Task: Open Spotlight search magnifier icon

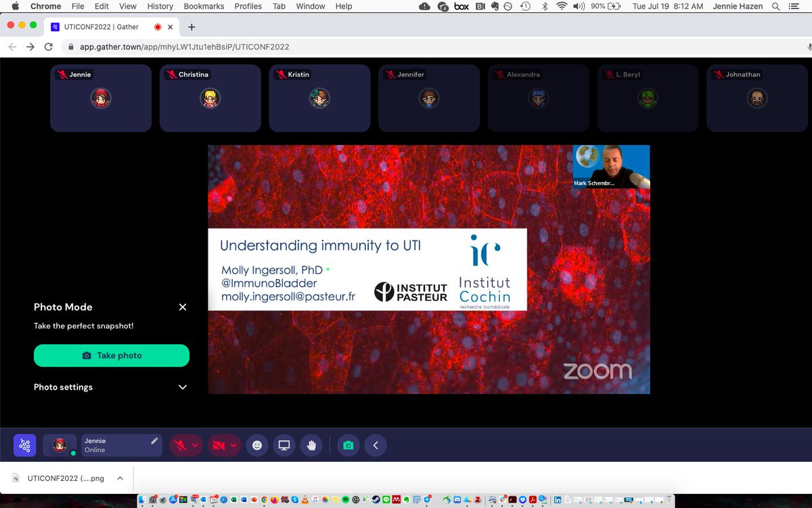Action: pyautogui.click(x=777, y=6)
